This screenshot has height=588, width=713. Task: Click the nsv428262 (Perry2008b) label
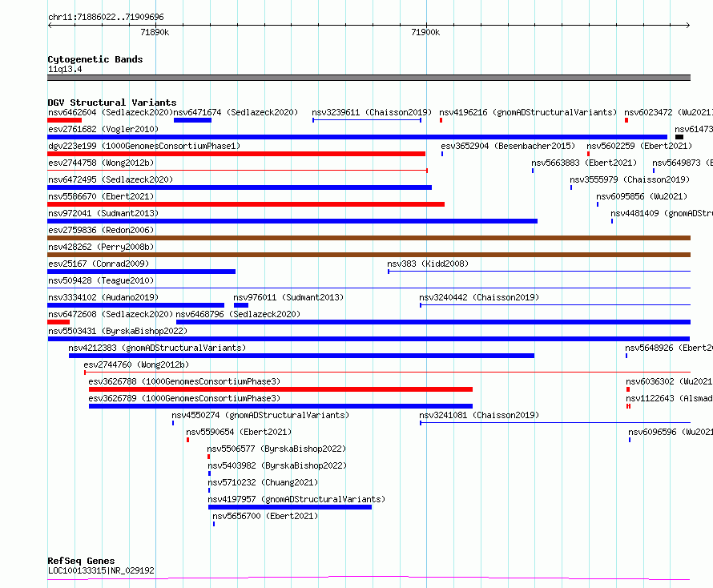[x=101, y=247]
